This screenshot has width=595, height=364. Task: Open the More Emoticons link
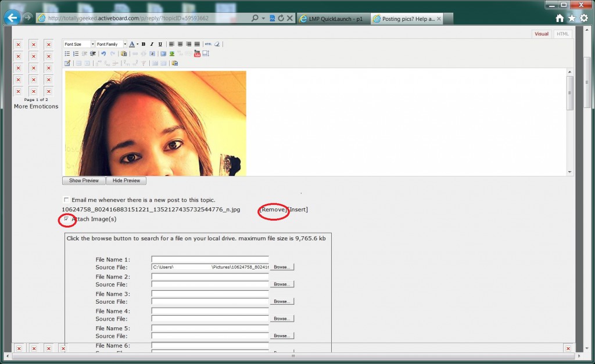pos(36,106)
